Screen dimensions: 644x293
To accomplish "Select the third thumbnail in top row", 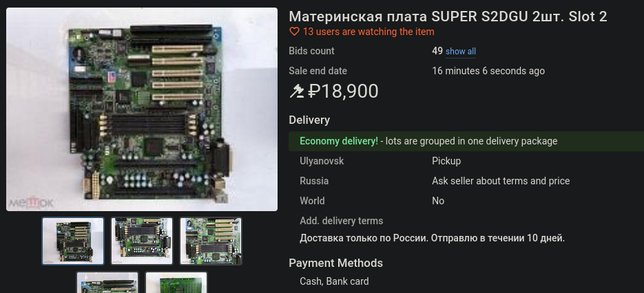I will tap(211, 241).
